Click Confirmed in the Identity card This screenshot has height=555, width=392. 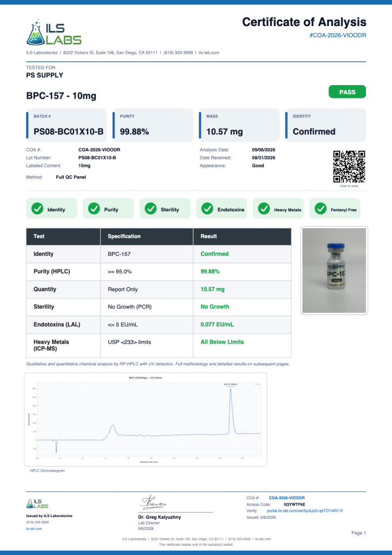[314, 132]
